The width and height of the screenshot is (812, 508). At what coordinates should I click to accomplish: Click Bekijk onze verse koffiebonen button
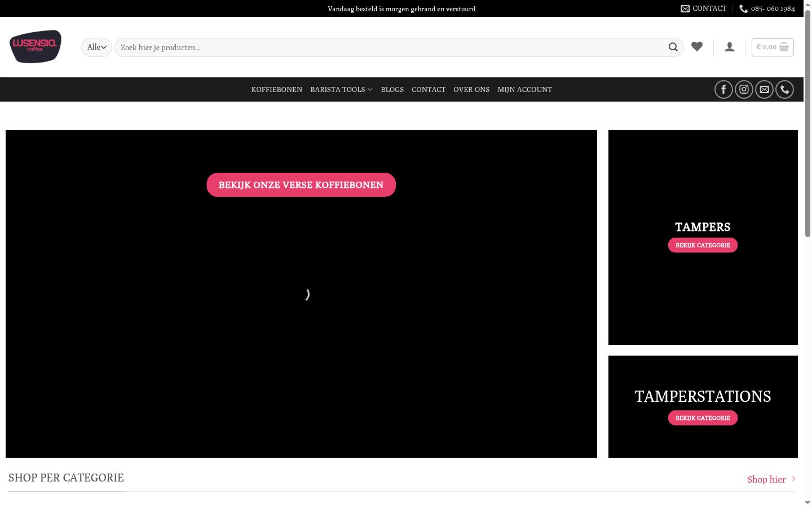click(301, 185)
